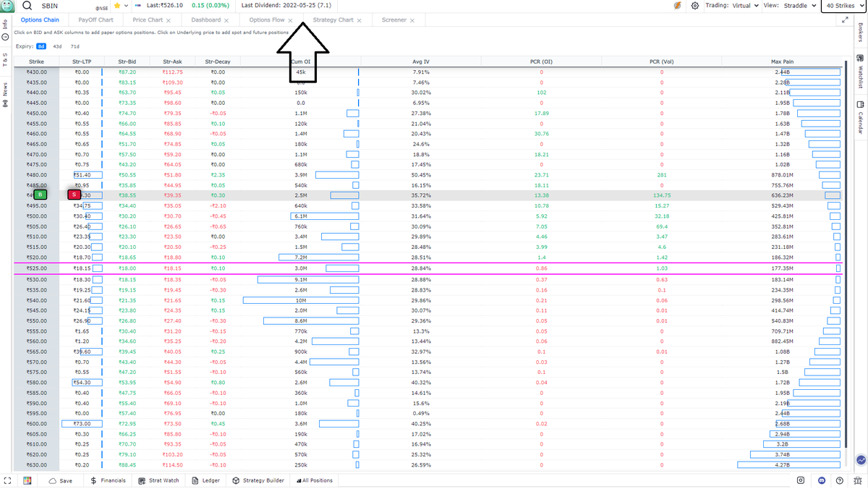Viewport: 868px width, 489px height.
Task: Expand the dropdown arrow beside the star
Action: [127, 5]
